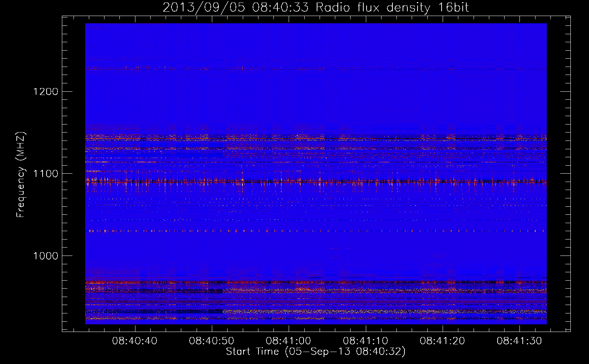Click the 1200 frequency tick label
The height and width of the screenshot is (364, 589).
pyautogui.click(x=46, y=91)
